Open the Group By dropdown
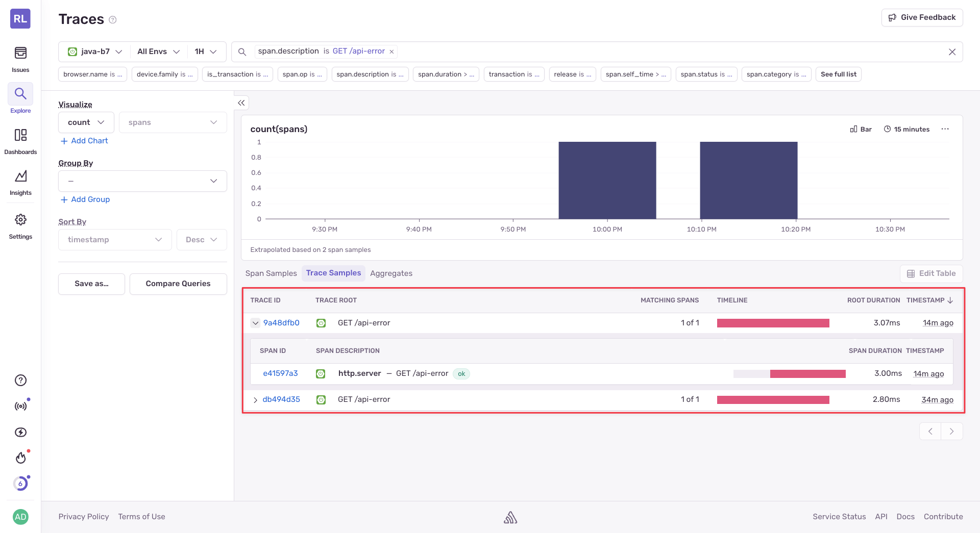This screenshot has width=980, height=533. pos(142,181)
